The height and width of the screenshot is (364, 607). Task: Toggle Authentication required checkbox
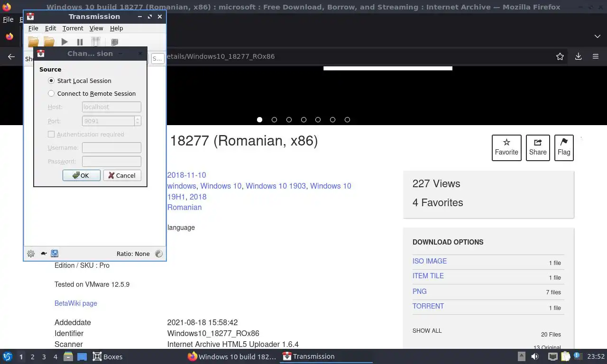[x=51, y=134]
